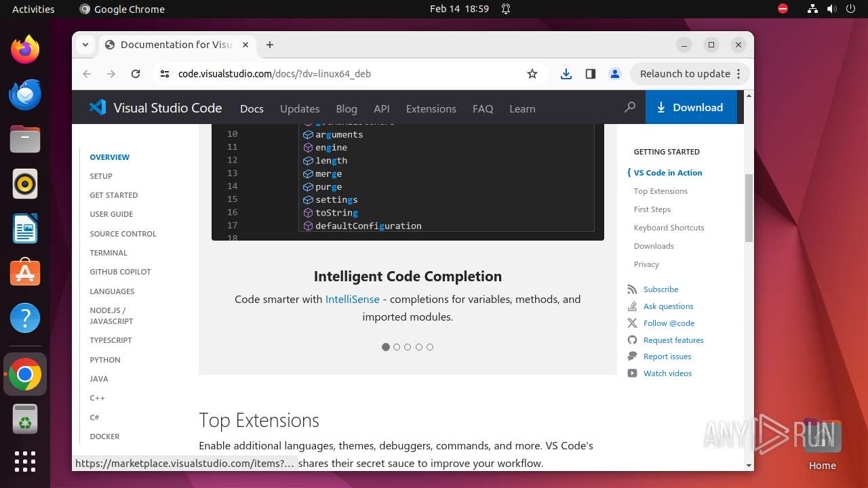Open the FAQ nav item
The height and width of the screenshot is (488, 868).
point(483,108)
